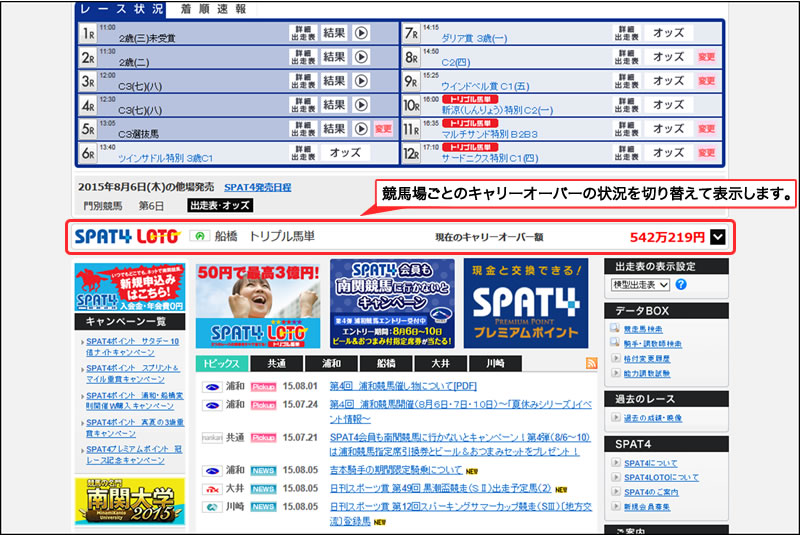This screenshot has width=800, height=535.
Task: Click the blue help question mark icon
Action: click(x=681, y=285)
